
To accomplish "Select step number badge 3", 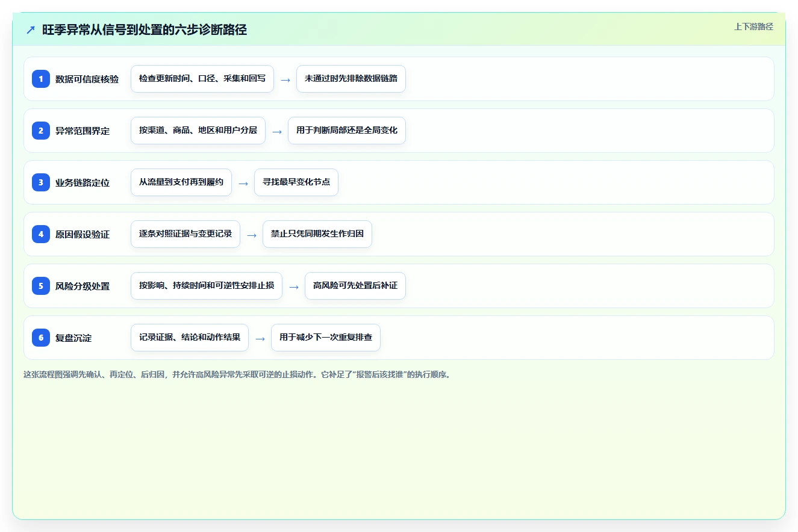I will (41, 182).
